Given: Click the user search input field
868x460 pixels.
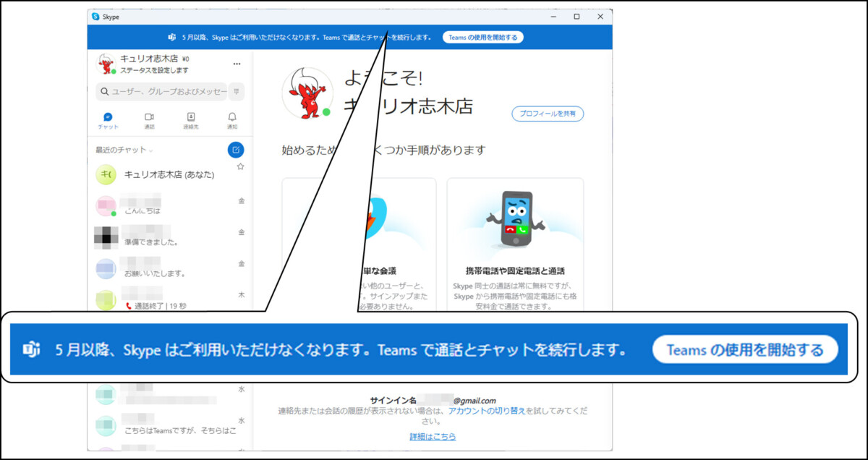Looking at the screenshot, I should [163, 92].
